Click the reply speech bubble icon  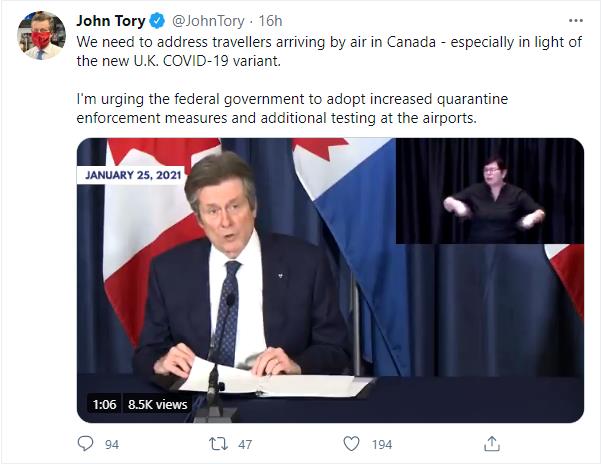click(x=85, y=443)
